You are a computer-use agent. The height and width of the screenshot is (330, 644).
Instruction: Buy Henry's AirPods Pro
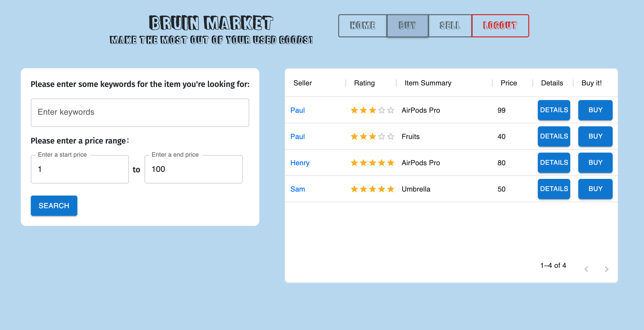pyautogui.click(x=595, y=162)
